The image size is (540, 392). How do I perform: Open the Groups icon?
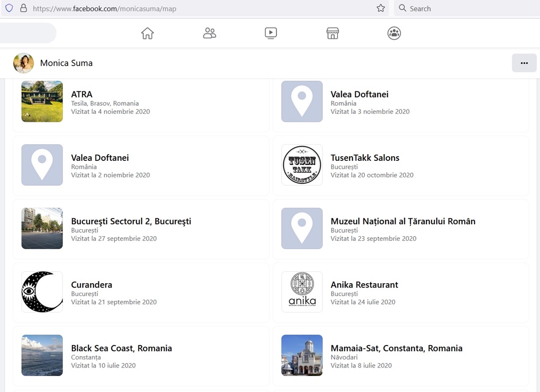394,33
